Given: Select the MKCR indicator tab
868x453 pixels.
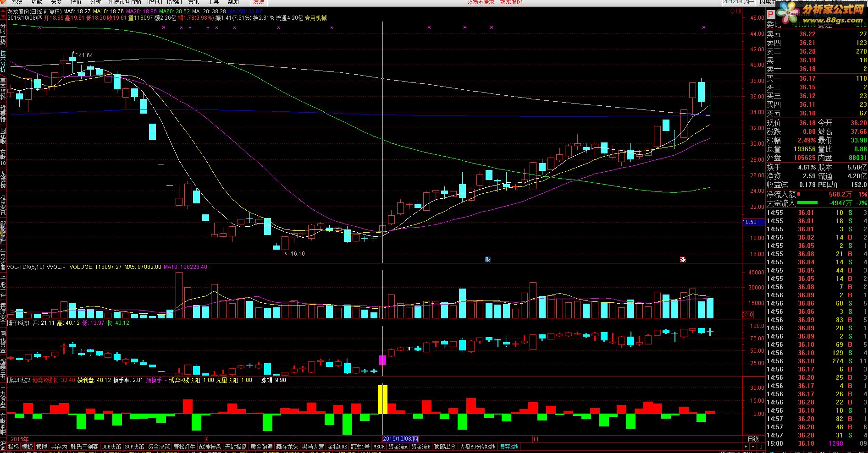Looking at the screenshot, I should pos(379,447).
